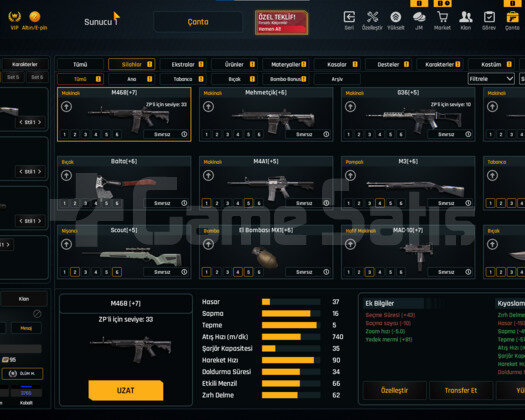The image size is (525, 420).
Task: Click the upgrade arrow on M468(+7) card
Action: [66, 107]
